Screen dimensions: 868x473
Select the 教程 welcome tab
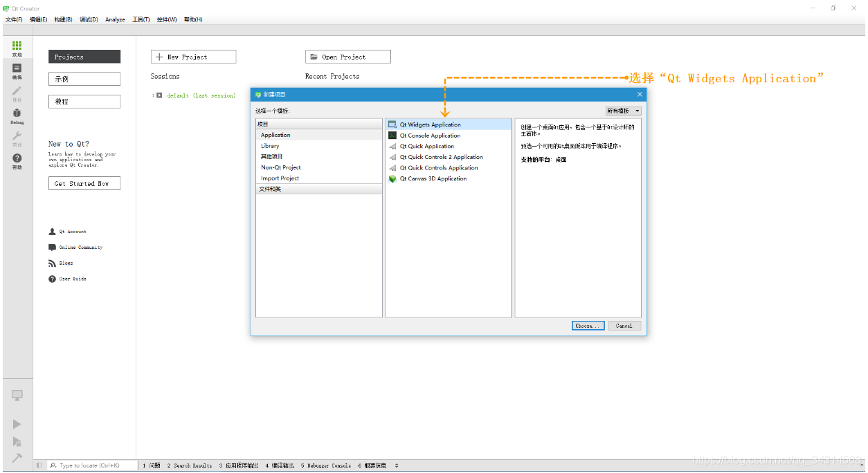pyautogui.click(x=84, y=101)
